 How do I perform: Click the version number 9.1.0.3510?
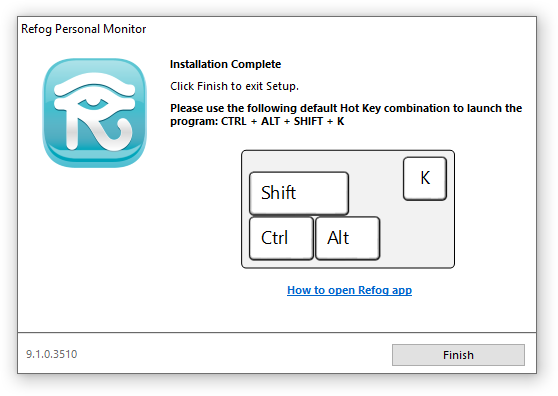(x=52, y=354)
